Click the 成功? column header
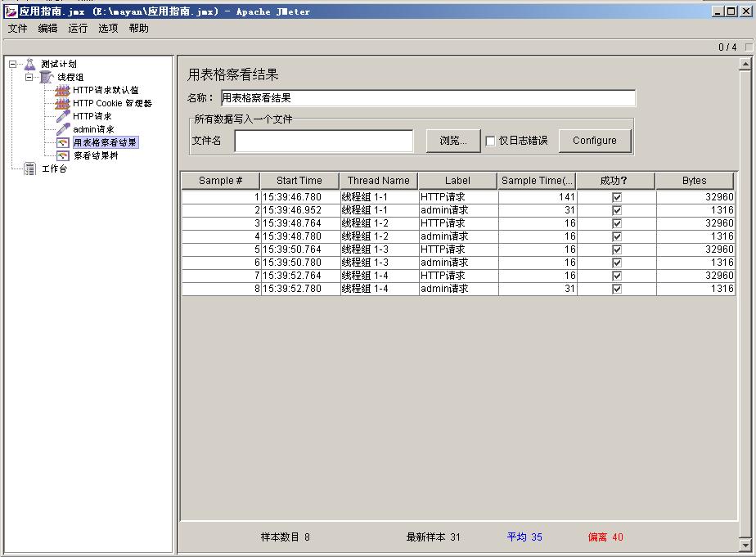 click(x=616, y=181)
